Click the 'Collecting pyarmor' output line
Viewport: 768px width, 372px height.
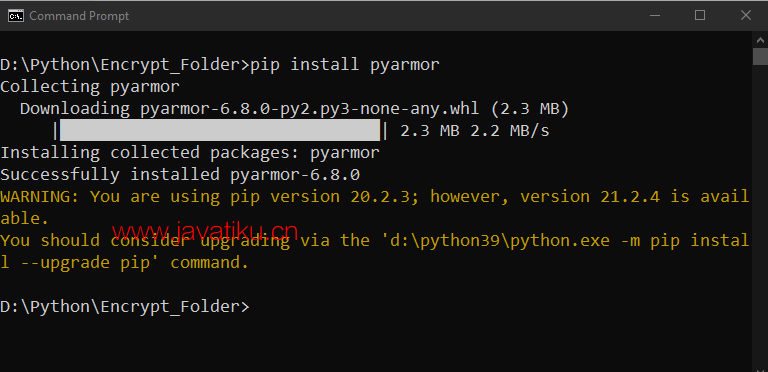90,87
